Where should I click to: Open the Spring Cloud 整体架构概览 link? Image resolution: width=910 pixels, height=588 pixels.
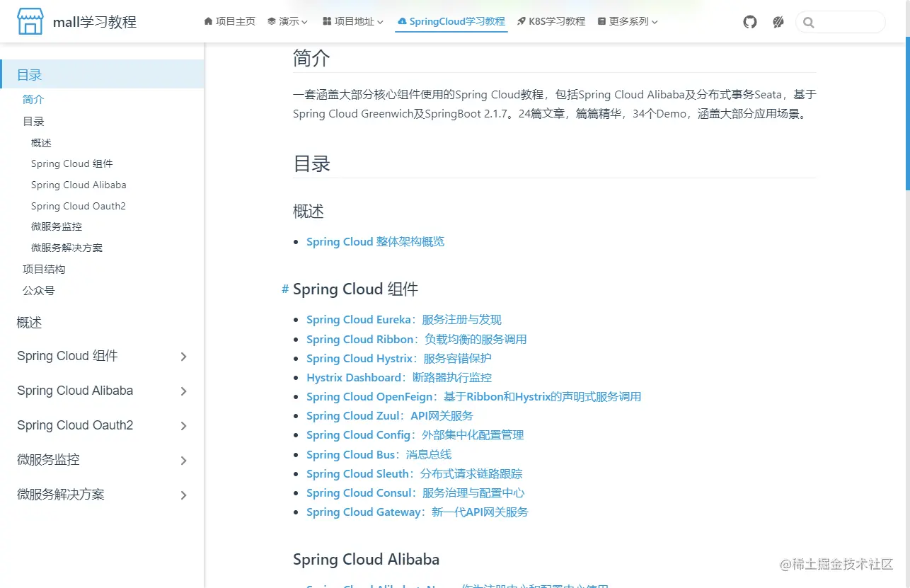coord(375,242)
